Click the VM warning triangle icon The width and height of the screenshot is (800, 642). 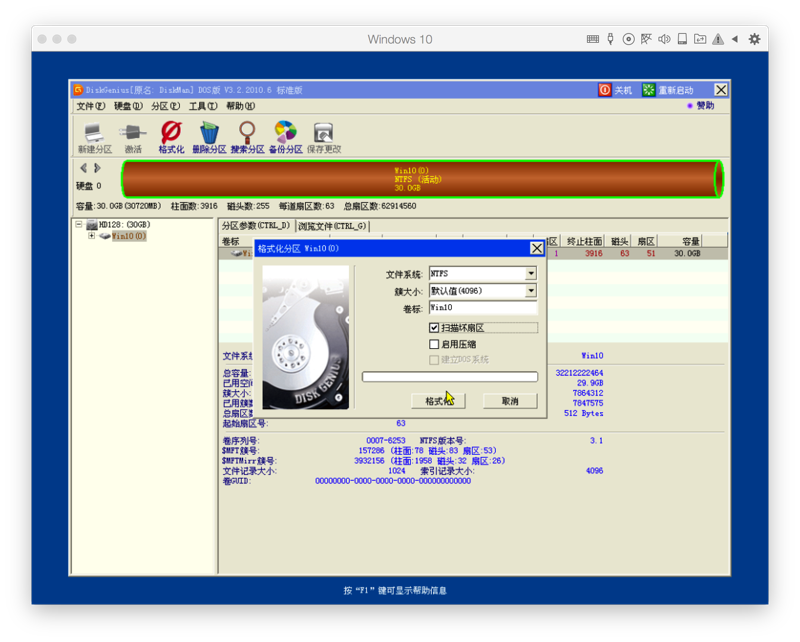coord(718,39)
